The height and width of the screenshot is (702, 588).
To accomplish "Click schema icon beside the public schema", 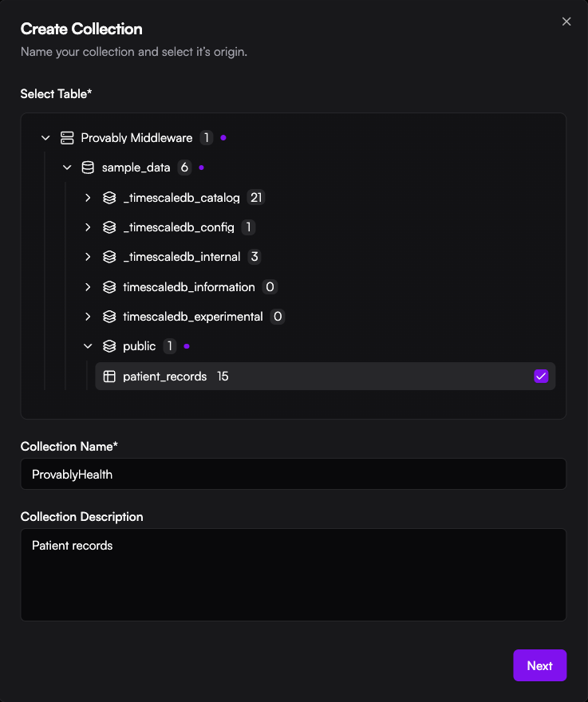I will (x=109, y=346).
